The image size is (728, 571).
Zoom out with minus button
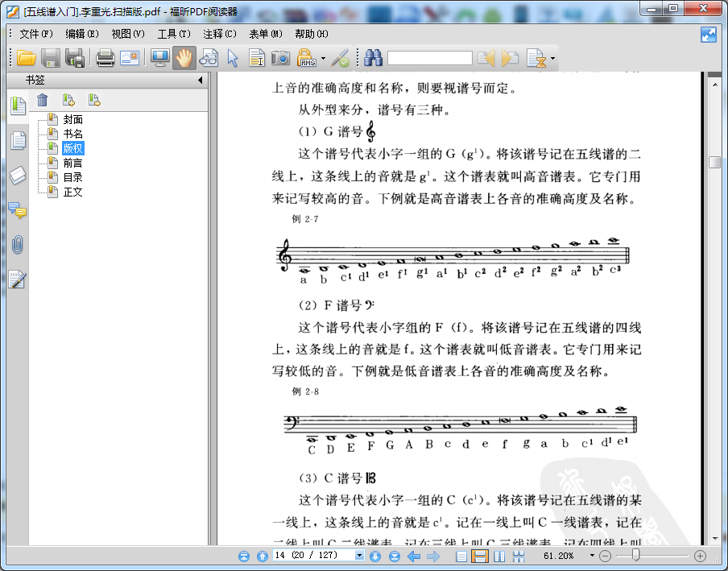click(x=605, y=556)
